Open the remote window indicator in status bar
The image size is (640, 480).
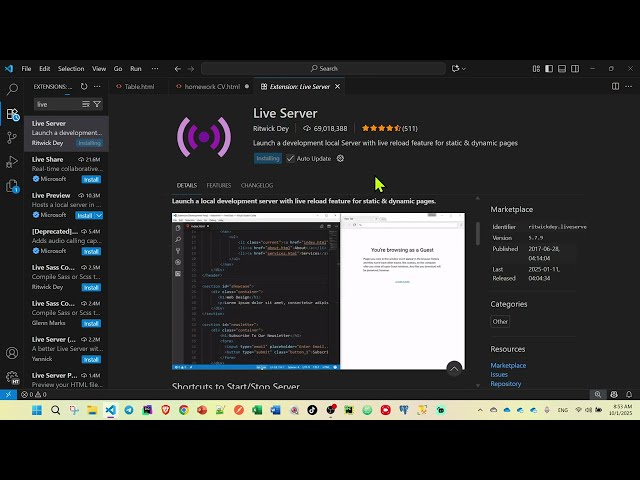pyautogui.click(x=8, y=394)
